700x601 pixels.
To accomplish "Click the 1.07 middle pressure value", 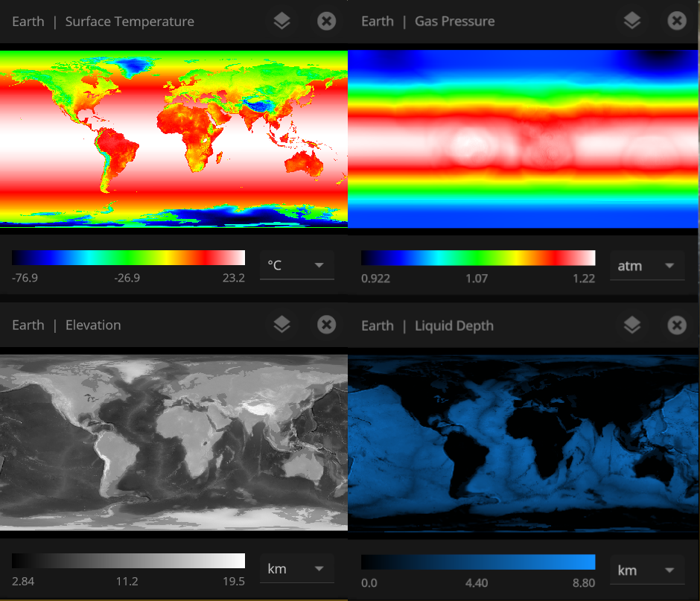I will coord(477,279).
